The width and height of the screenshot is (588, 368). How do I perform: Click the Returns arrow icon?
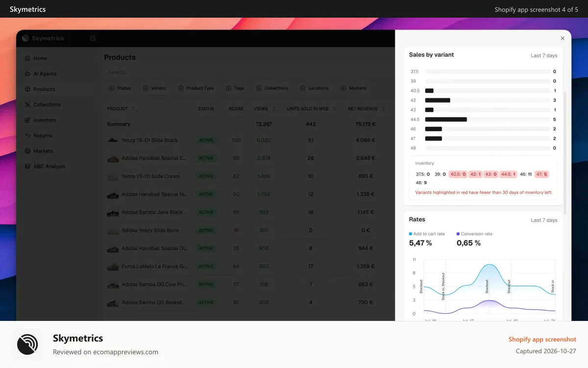point(27,135)
